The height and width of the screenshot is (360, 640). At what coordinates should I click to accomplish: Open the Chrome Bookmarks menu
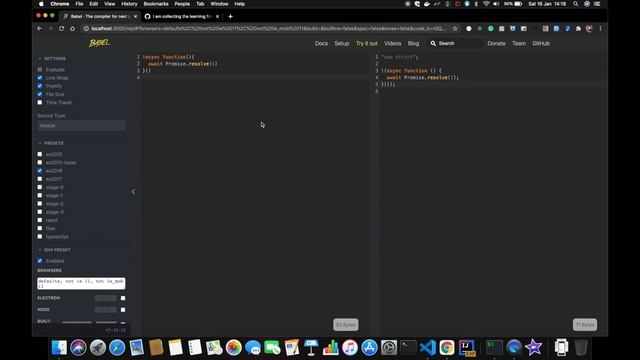coord(156,4)
